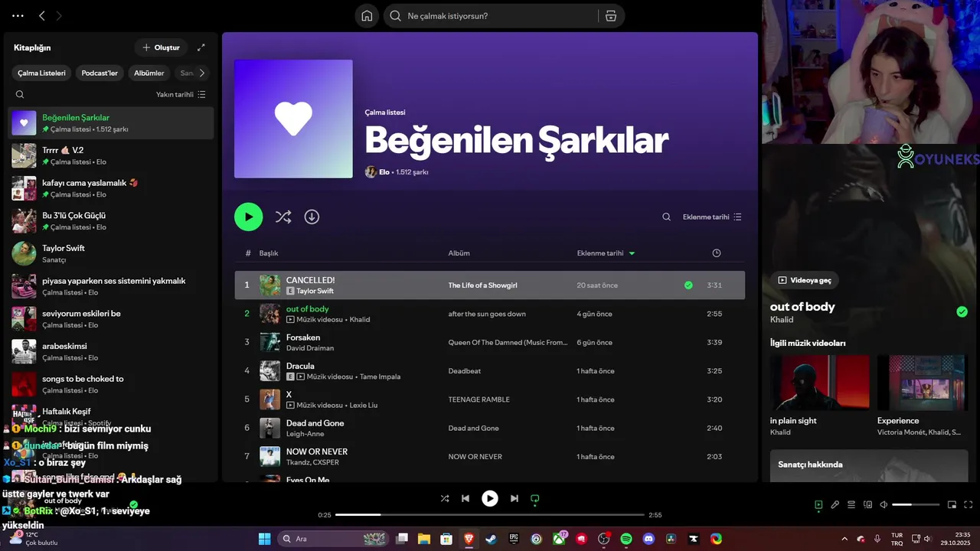Download the Beğenilen Şarkılar playlist

coord(312,217)
